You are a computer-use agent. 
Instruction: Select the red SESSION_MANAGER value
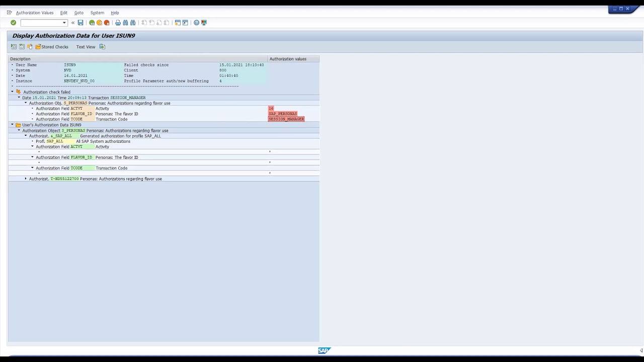[286, 119]
